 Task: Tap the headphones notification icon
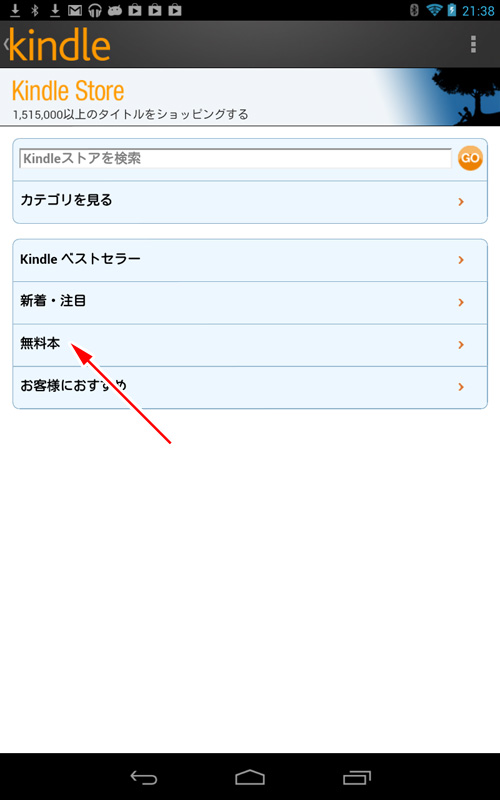[x=95, y=10]
